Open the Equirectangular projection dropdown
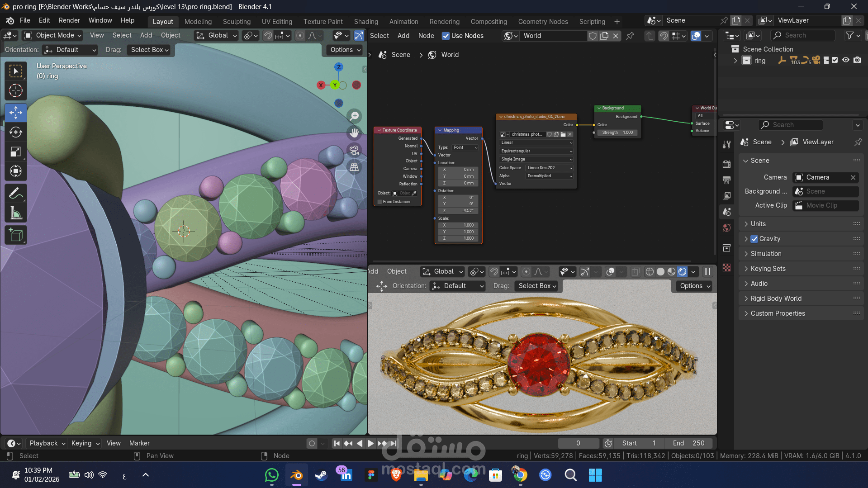 pos(536,151)
